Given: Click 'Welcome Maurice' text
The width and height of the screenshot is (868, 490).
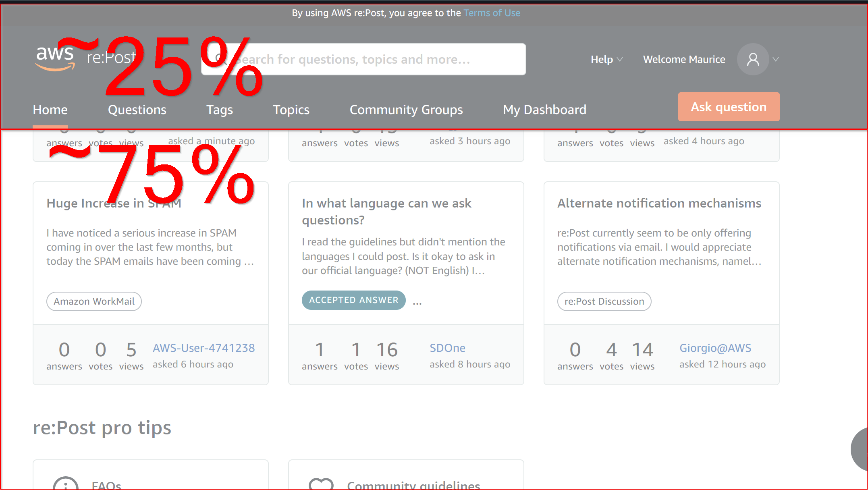Looking at the screenshot, I should click(x=684, y=59).
